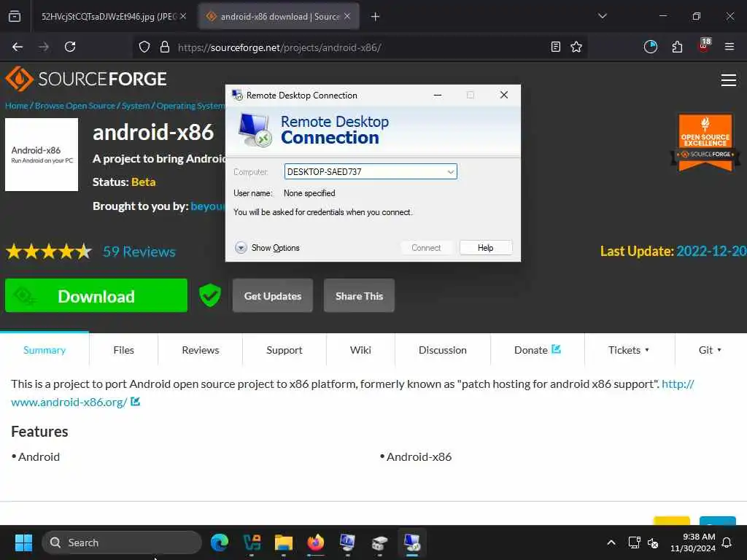
Task: Open Windows Start menu
Action: click(23, 542)
